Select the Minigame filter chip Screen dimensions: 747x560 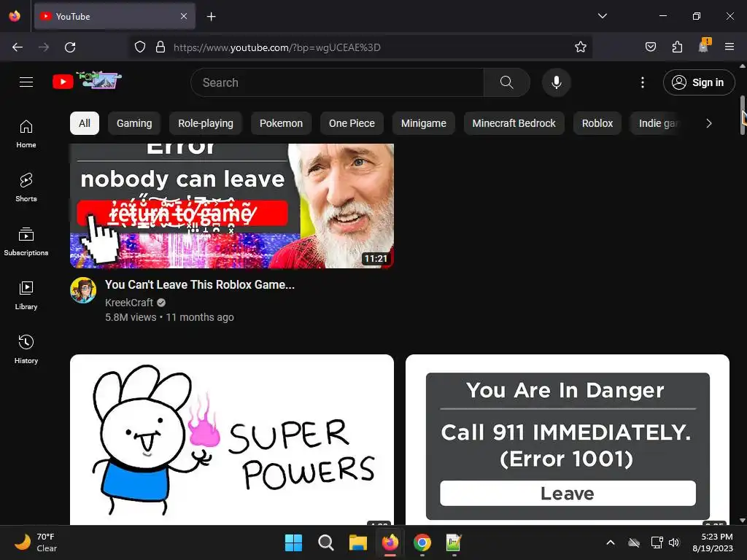424,123
